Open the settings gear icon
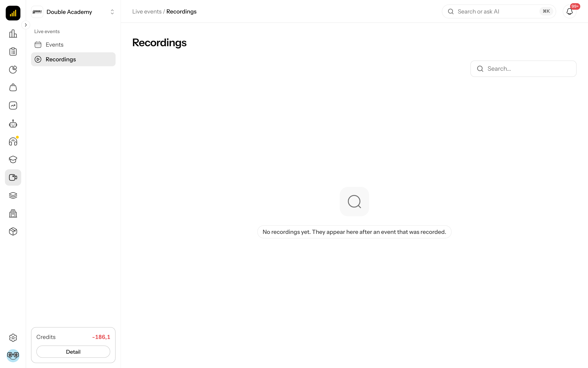The image size is (588, 368). coord(13,338)
